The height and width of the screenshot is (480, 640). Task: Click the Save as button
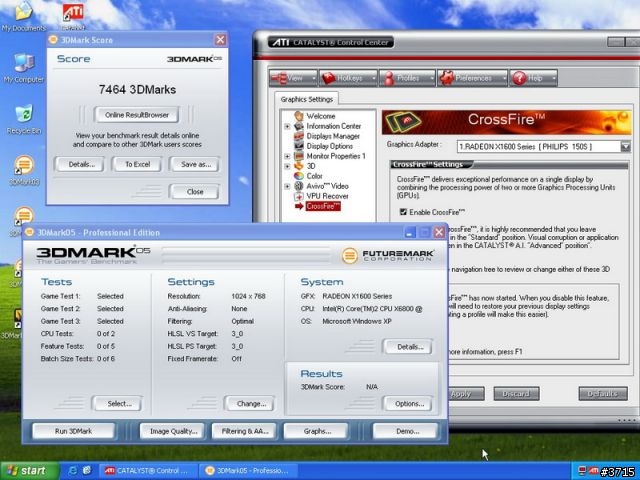click(196, 164)
